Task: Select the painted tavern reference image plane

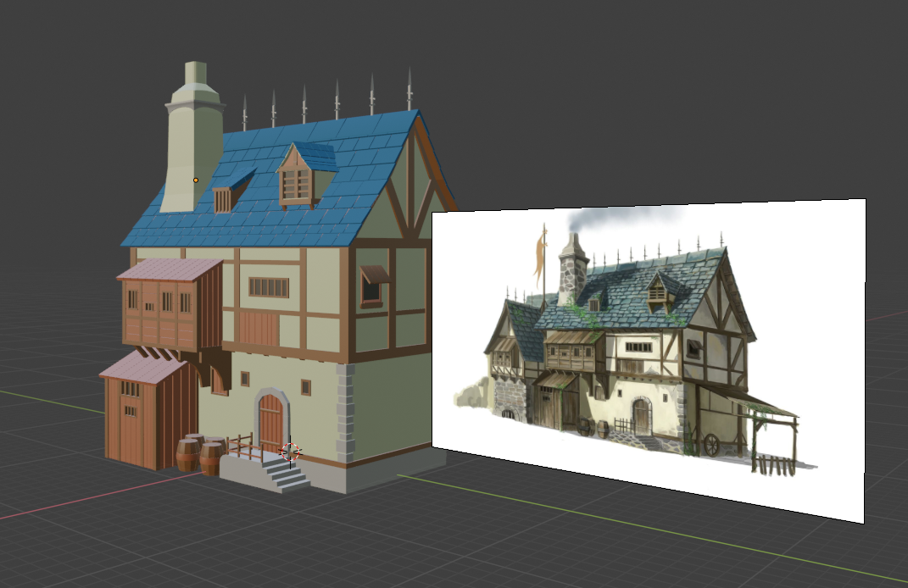Action: click(x=649, y=359)
